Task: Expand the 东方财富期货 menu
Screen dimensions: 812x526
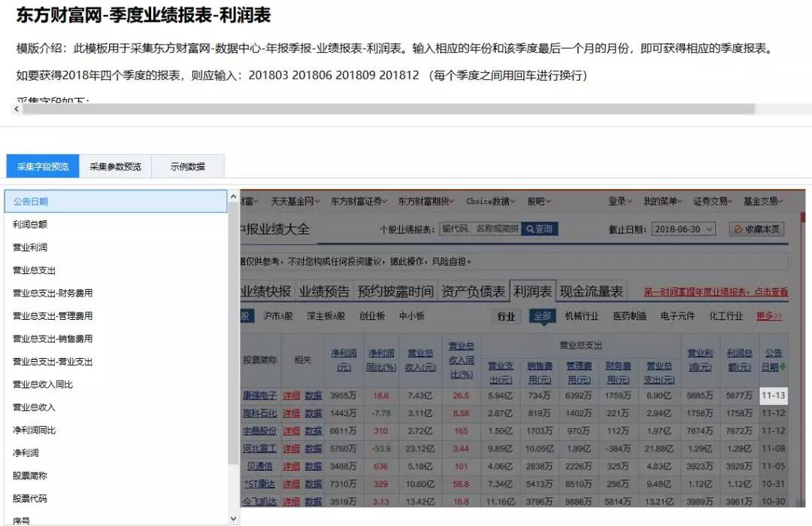Action: (x=426, y=201)
